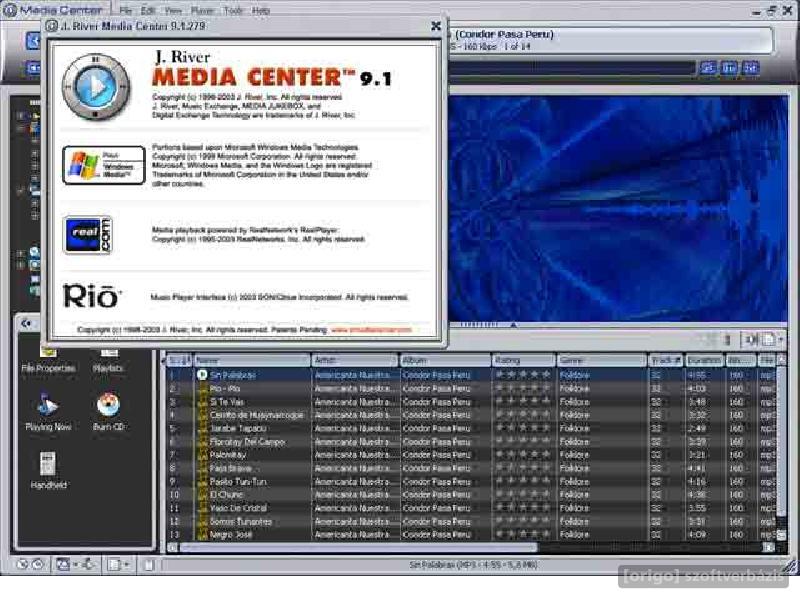The width and height of the screenshot is (800, 600).
Task: Open the Player menu
Action: click(203, 10)
